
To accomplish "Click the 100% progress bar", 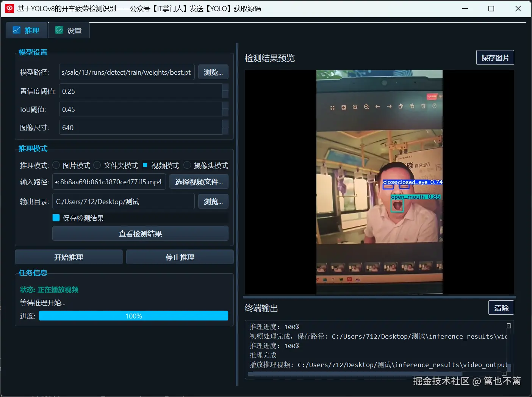I will [x=133, y=316].
